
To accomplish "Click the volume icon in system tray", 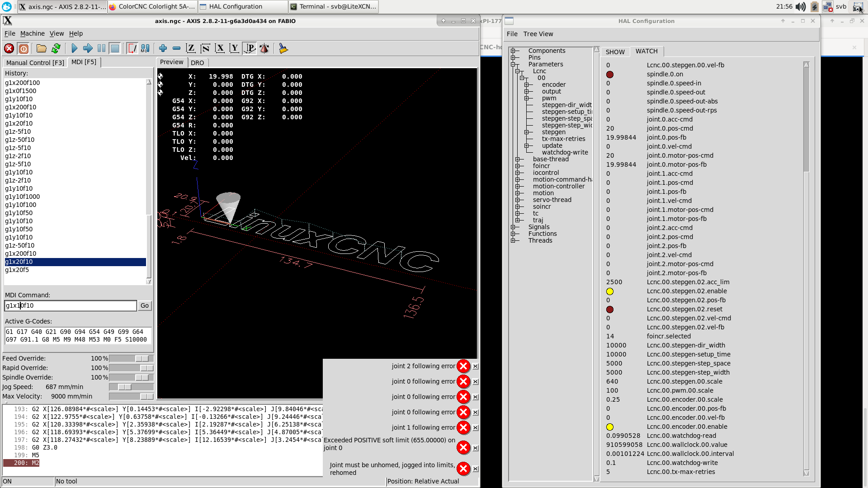I will (801, 7).
